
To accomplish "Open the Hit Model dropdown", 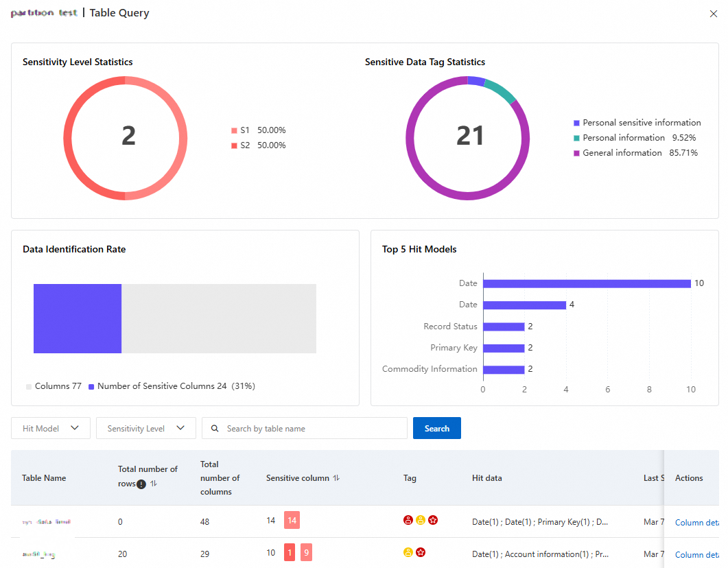I will (x=51, y=429).
